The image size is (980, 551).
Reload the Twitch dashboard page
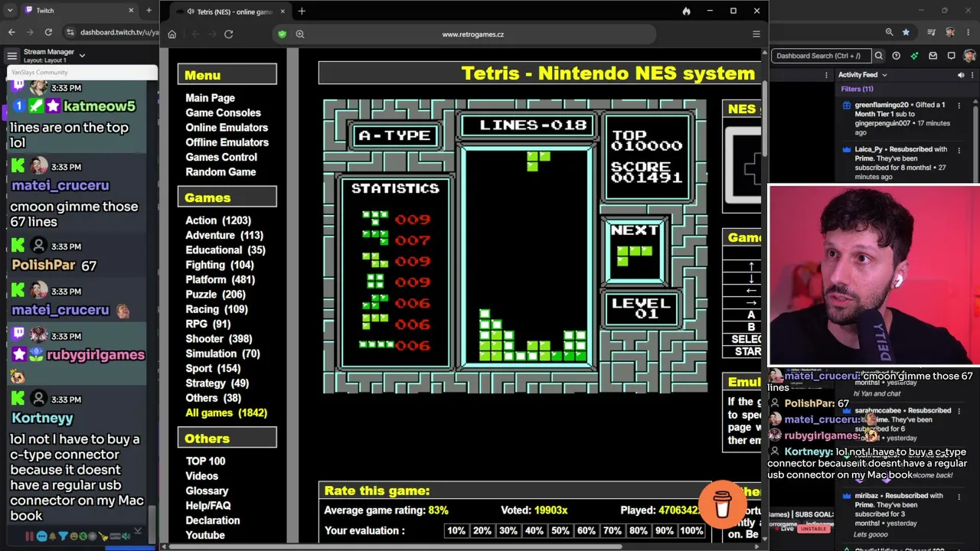coord(48,32)
